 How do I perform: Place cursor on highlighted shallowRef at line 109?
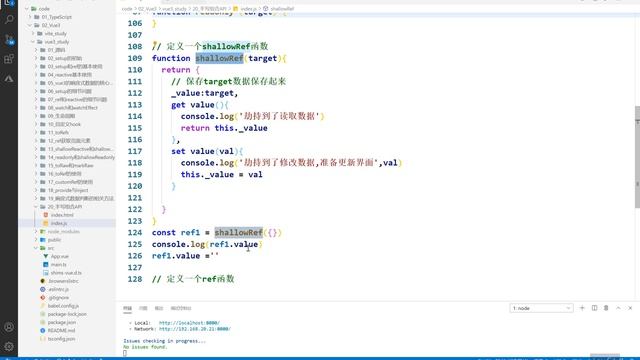coord(219,58)
